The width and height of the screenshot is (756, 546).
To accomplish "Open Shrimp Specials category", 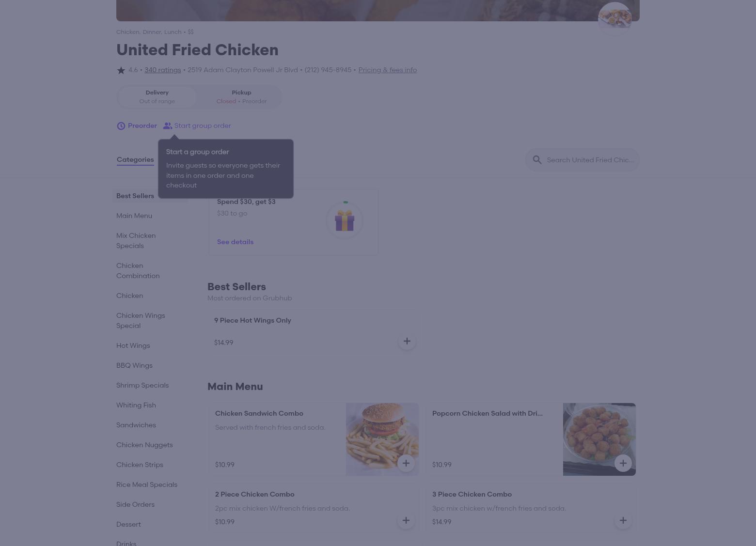I will [142, 385].
